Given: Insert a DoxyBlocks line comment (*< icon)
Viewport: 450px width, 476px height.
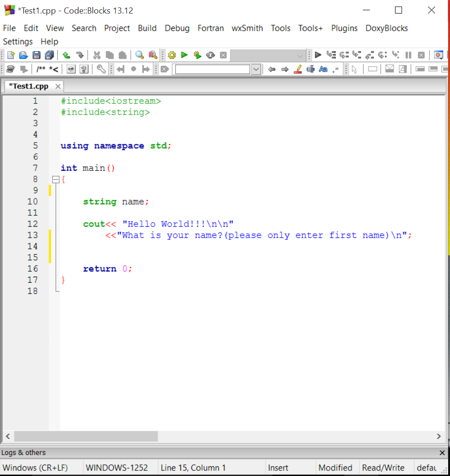Looking at the screenshot, I should 54,69.
